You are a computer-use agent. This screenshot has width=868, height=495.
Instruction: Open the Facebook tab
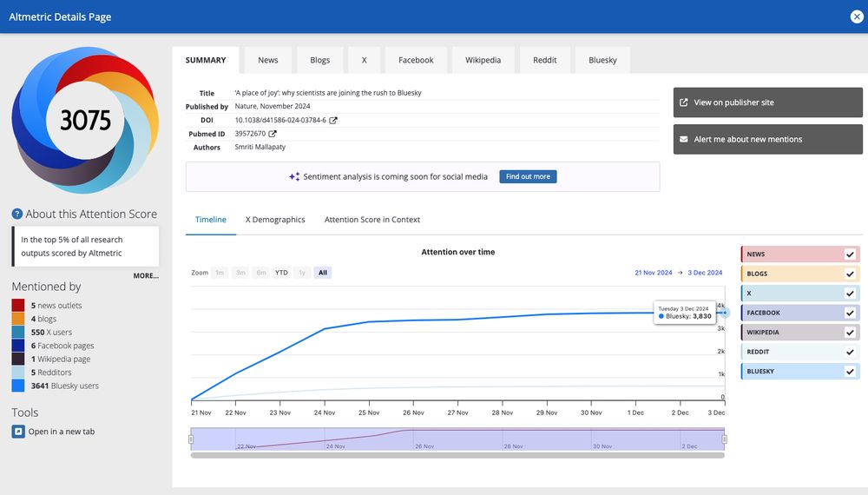pos(416,60)
